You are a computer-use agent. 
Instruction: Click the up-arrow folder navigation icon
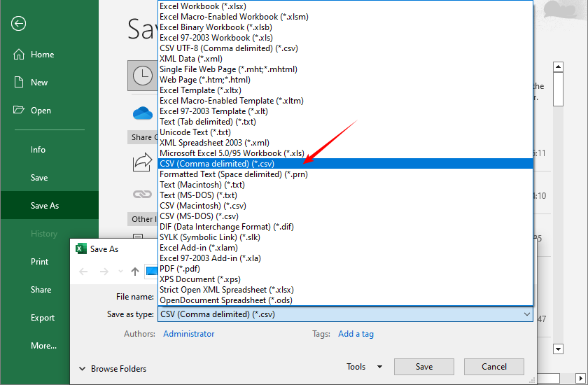pyautogui.click(x=135, y=272)
